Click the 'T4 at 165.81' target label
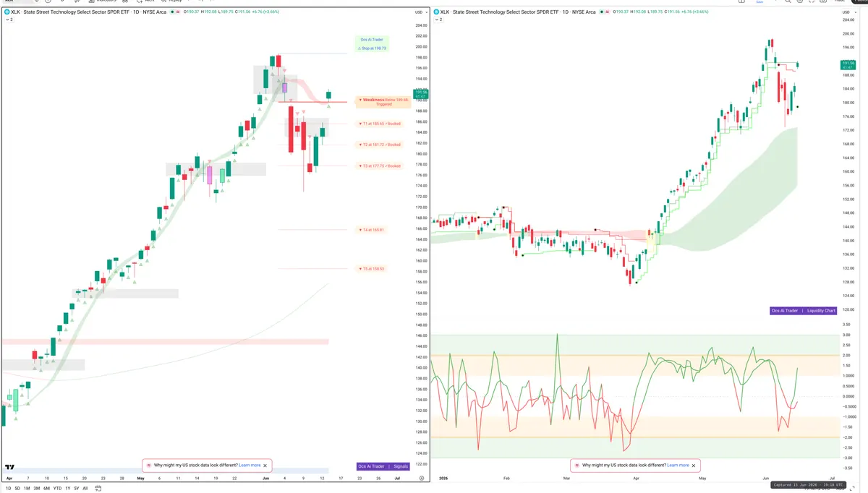The height and width of the screenshot is (493, 868). click(372, 230)
